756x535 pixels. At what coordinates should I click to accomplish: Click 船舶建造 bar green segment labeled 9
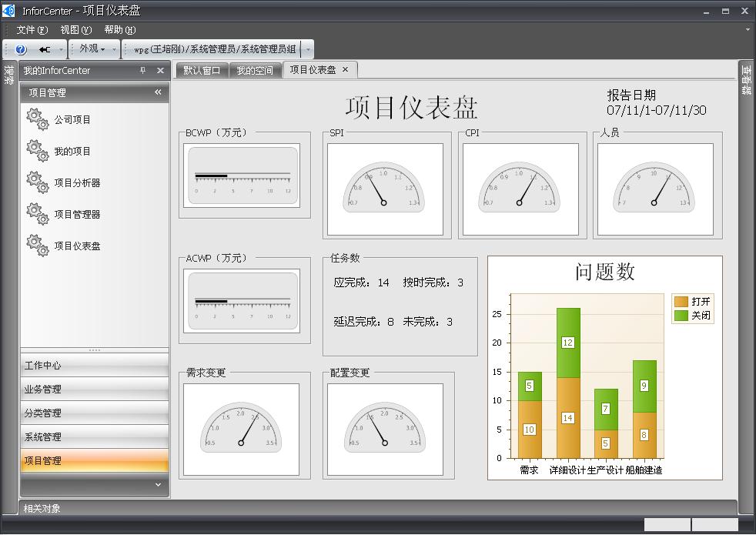tap(644, 386)
